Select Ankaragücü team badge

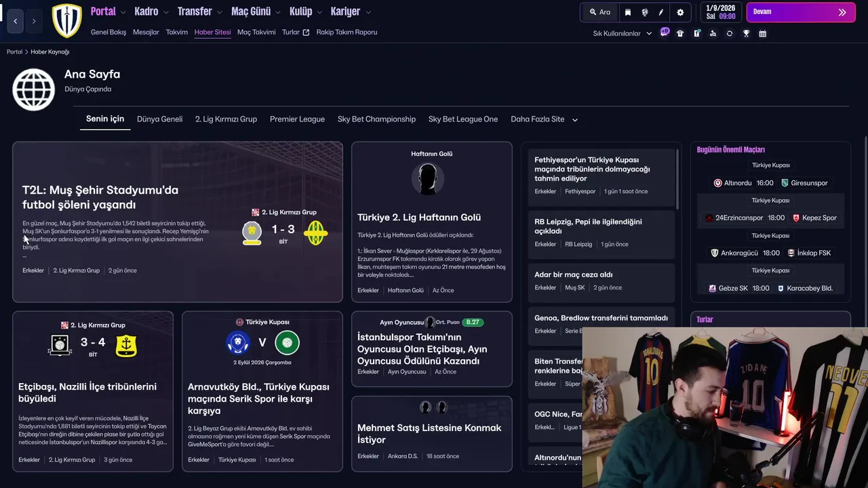(x=714, y=253)
